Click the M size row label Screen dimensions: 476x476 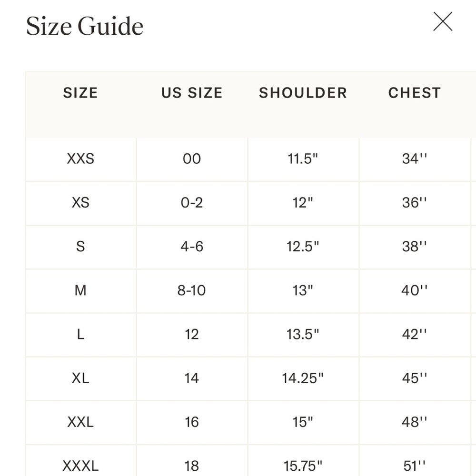pos(80,290)
